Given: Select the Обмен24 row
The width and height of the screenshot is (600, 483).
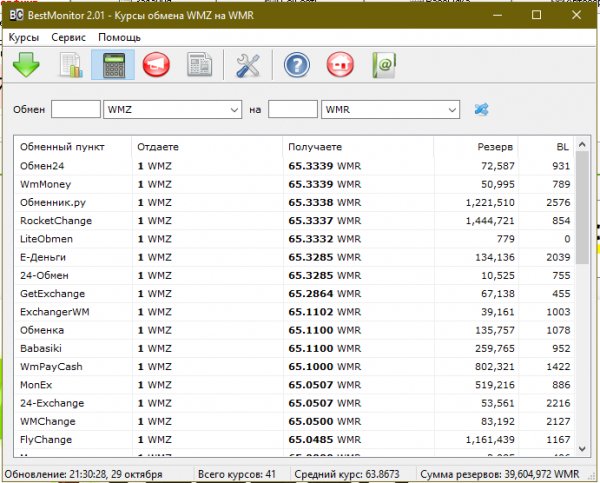Looking at the screenshot, I should pos(295,166).
